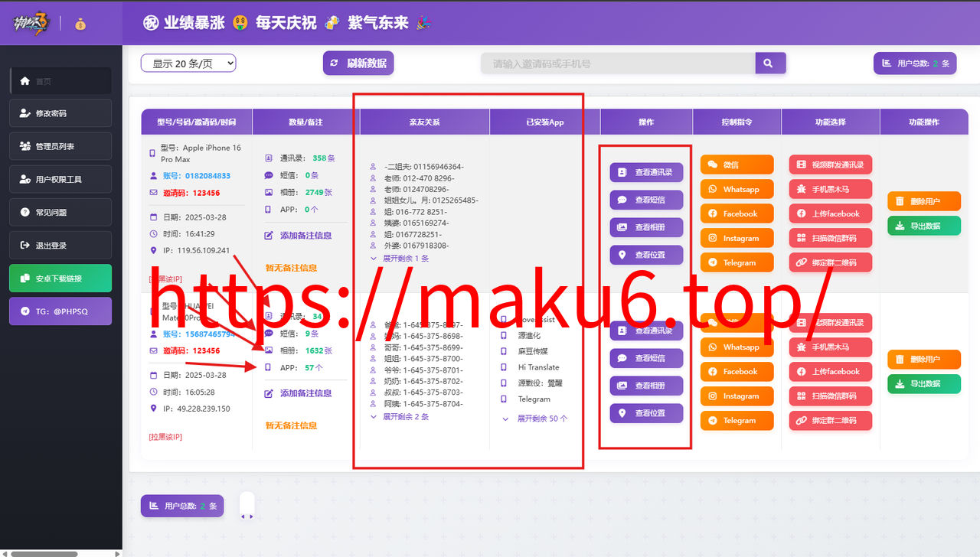Click the money bag icon in the header
Screen dimensions: 980x557
tap(80, 24)
